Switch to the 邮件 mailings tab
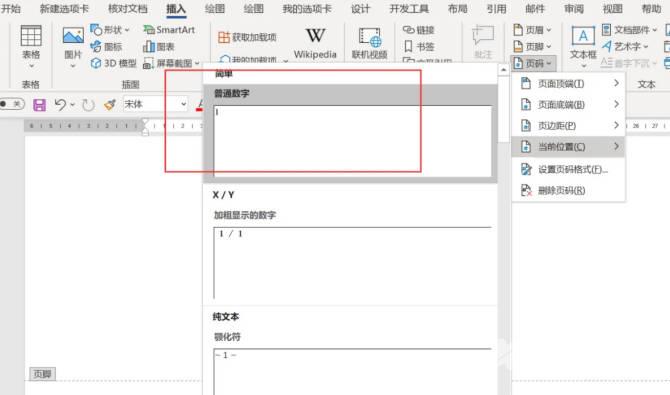The height and width of the screenshot is (395, 670). click(535, 9)
